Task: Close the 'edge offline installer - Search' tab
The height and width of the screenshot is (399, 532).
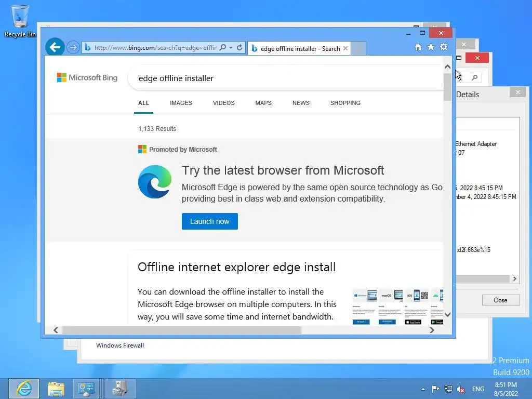Action: 345,48
